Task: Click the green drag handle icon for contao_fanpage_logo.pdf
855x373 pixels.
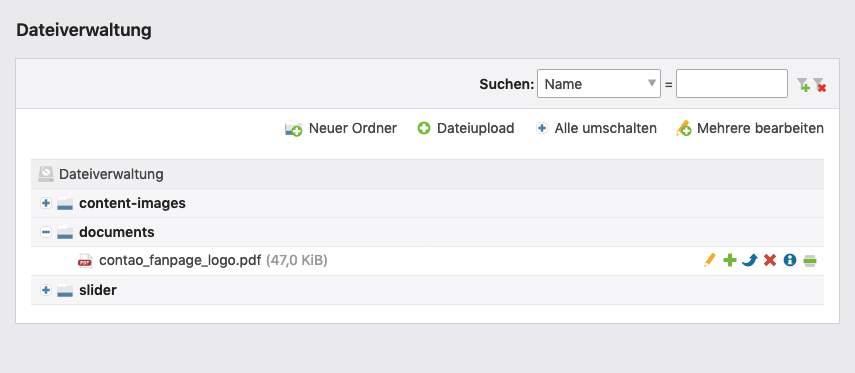Action: tap(810, 261)
